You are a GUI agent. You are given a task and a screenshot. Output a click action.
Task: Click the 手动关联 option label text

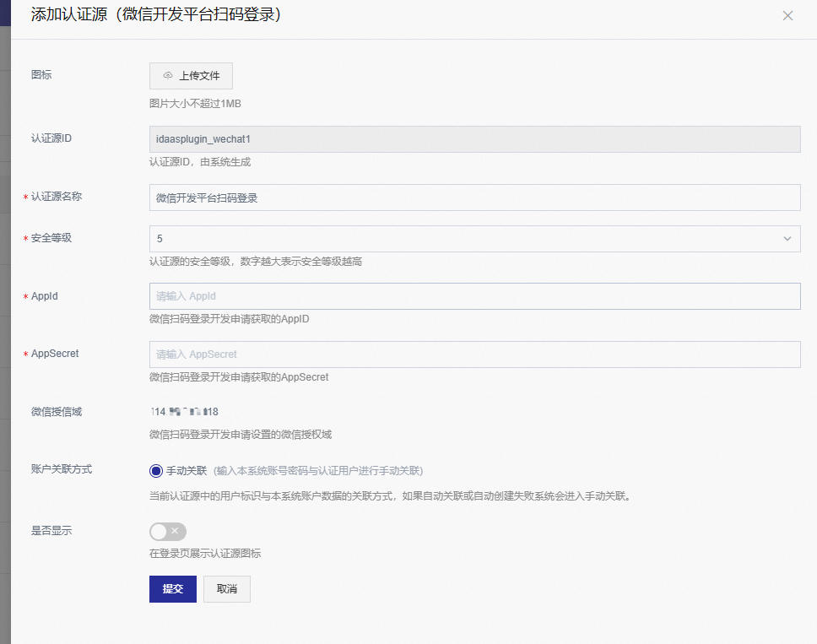(187, 471)
